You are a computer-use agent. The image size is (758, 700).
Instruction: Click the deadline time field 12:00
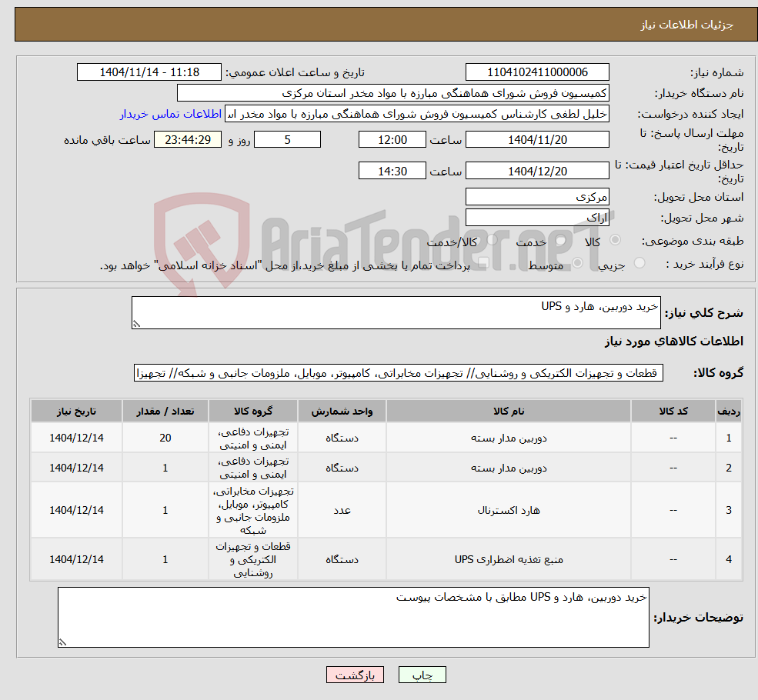click(x=392, y=139)
